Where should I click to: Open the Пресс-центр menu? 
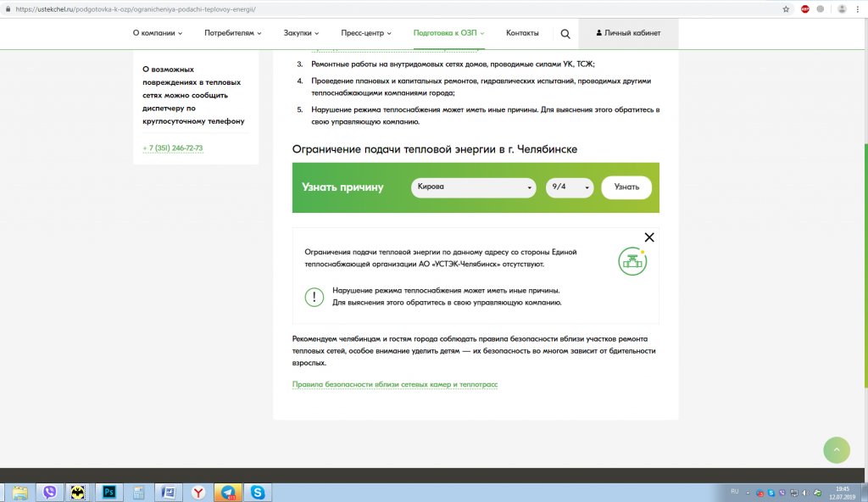(366, 33)
